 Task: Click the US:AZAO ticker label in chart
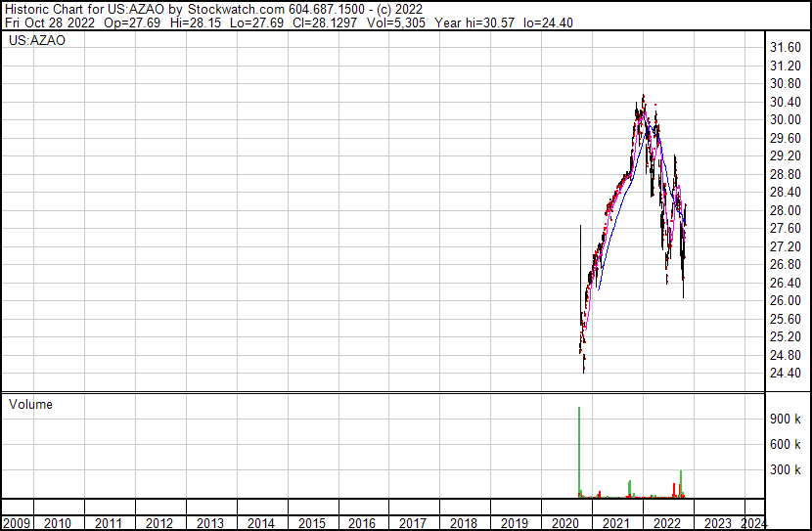tap(37, 41)
